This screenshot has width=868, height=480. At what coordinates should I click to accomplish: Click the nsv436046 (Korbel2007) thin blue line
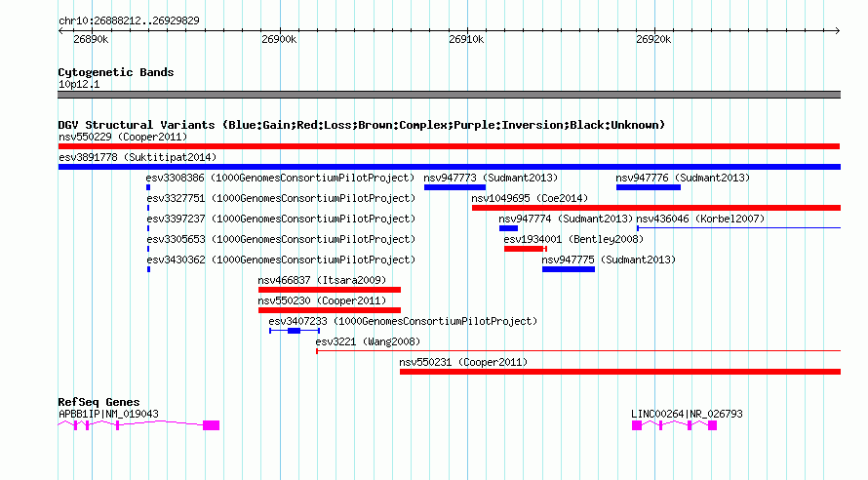[738, 228]
